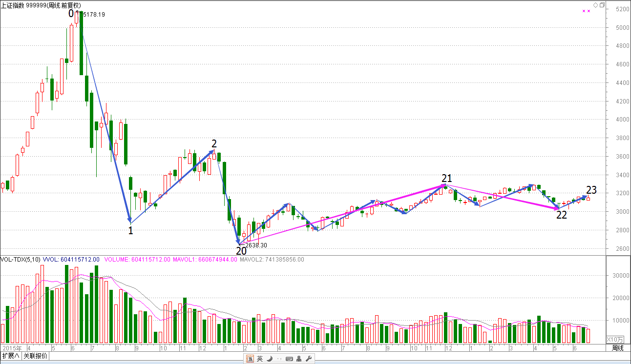
Task: Click the user profile icon in IME bar
Action: [299, 359]
